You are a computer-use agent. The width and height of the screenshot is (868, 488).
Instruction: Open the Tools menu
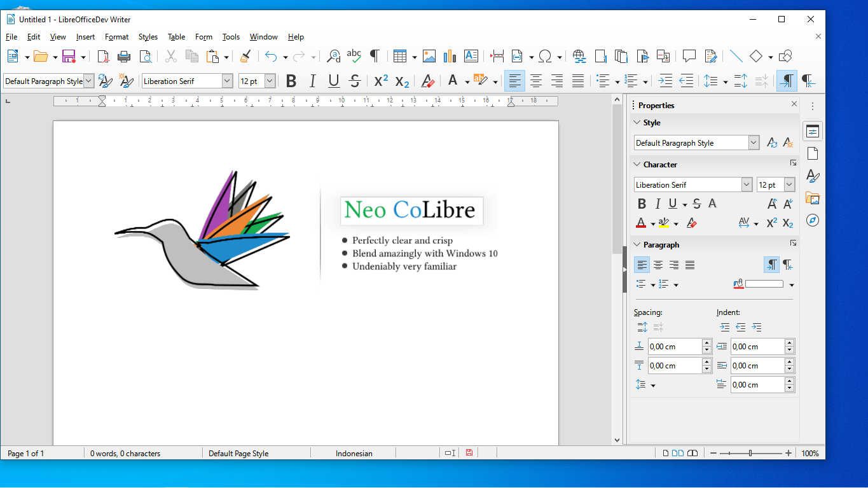(230, 37)
